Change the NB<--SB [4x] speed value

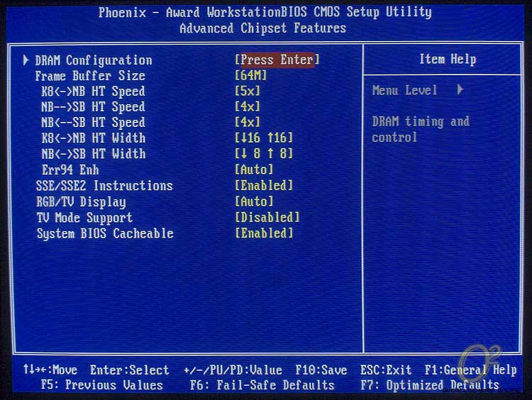pyautogui.click(x=248, y=122)
